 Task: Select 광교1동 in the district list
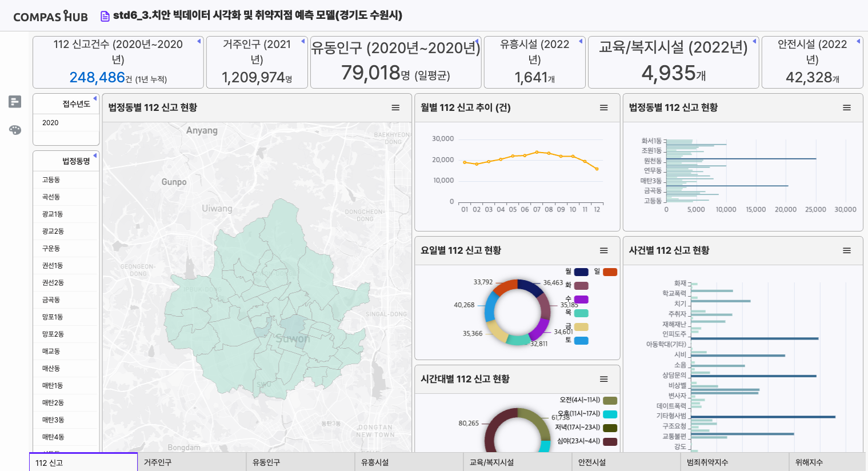tap(66, 214)
